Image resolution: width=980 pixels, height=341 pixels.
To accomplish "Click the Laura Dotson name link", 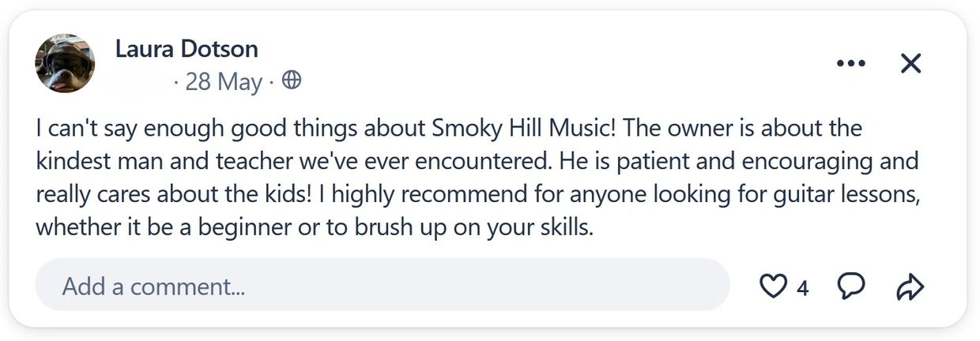I will pyautogui.click(x=187, y=49).
